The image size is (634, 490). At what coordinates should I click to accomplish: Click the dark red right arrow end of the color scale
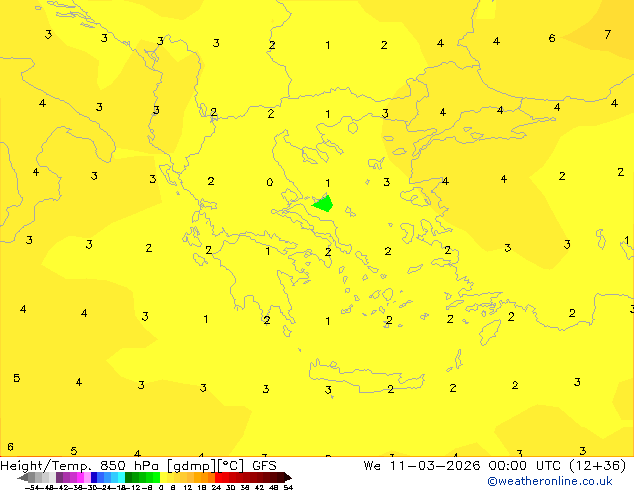(285, 477)
